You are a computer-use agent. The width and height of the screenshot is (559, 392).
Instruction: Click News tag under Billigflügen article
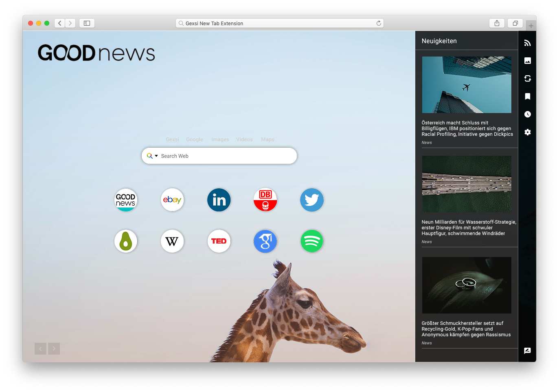click(x=427, y=143)
